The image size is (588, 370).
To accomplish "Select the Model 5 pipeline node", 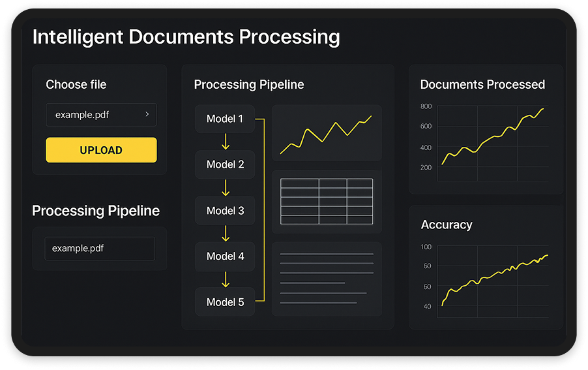I will [225, 302].
